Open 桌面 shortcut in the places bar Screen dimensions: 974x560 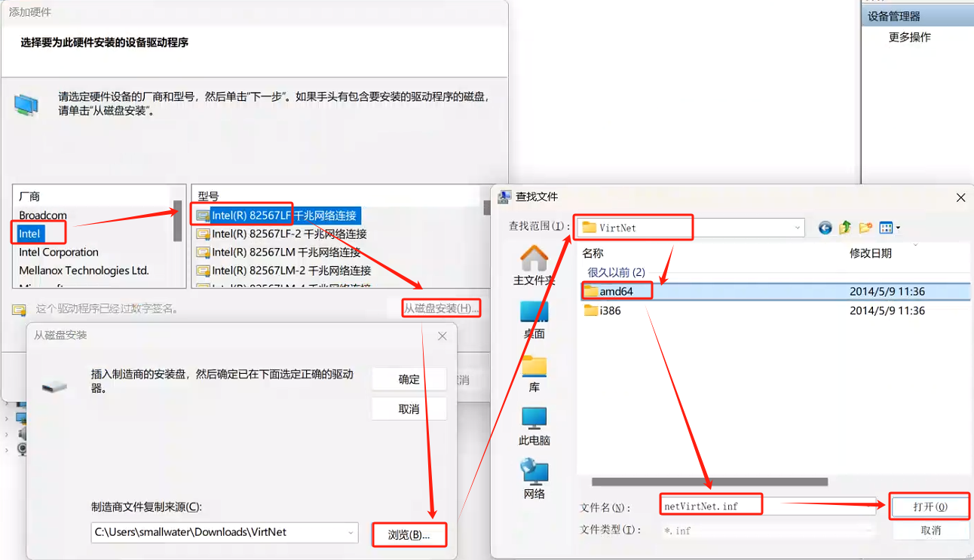point(534,319)
